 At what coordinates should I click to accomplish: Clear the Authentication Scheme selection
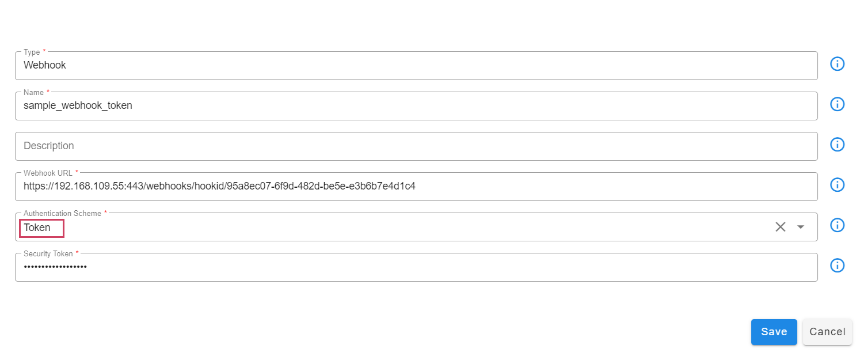point(780,226)
